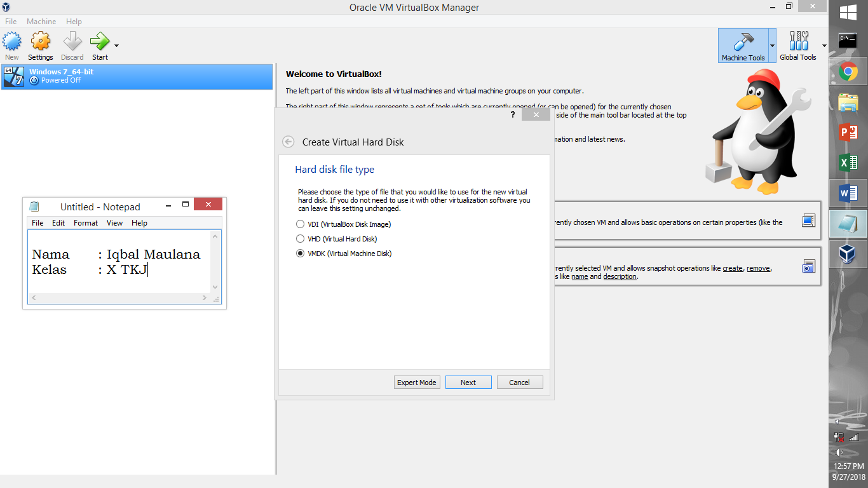Minimize the Notepad window
868x488 pixels.
point(168,205)
